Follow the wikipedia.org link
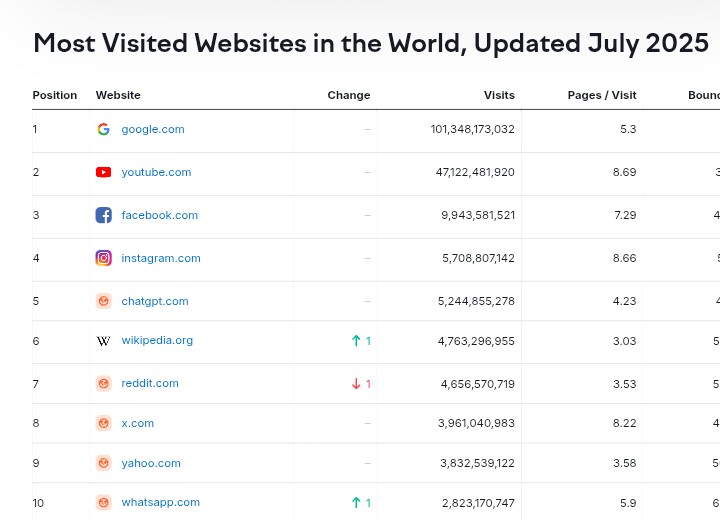 click(x=157, y=340)
